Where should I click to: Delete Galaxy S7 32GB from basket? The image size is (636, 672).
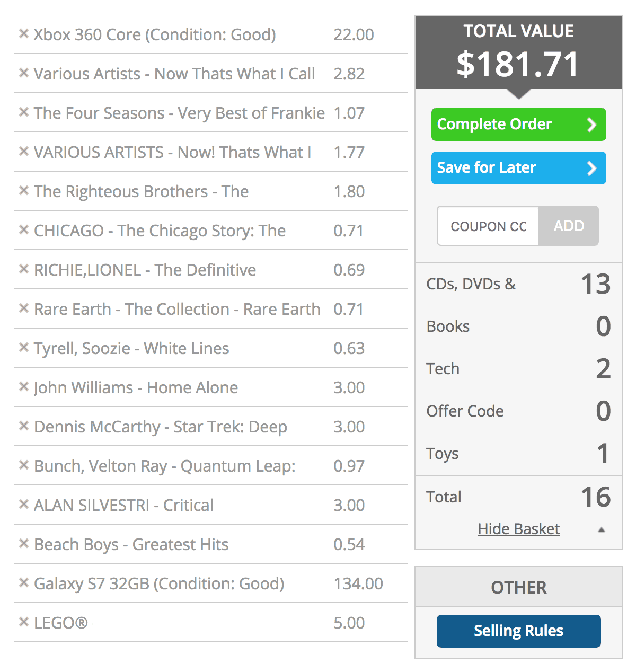[23, 583]
